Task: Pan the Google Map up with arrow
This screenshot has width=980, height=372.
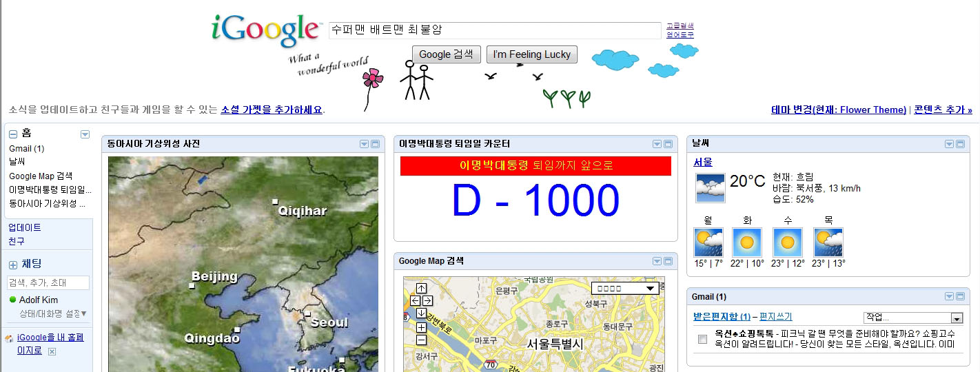Action: tap(422, 289)
